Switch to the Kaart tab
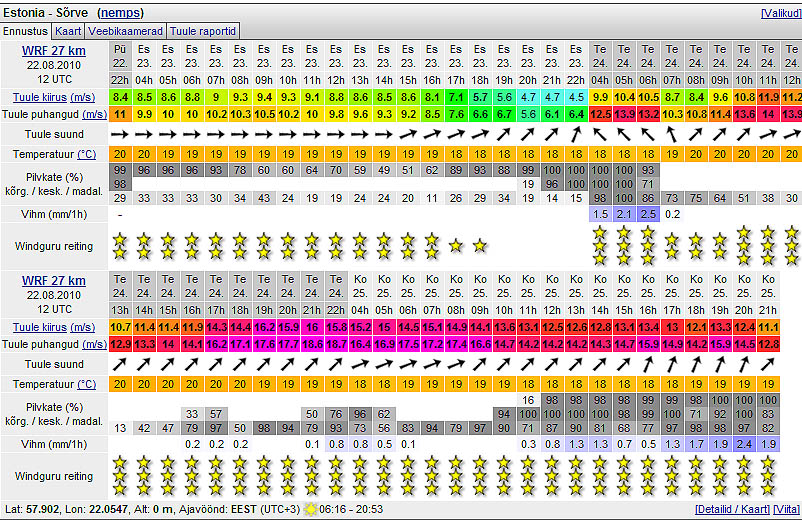 pos(68,31)
